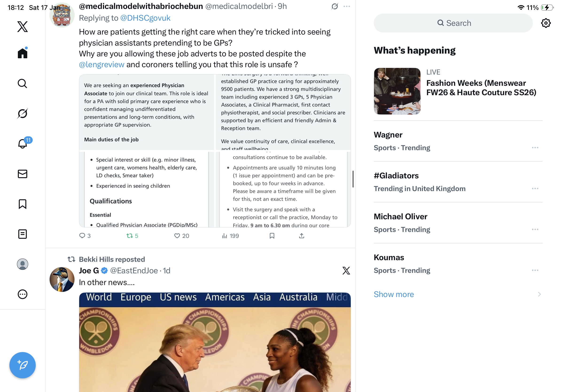Image resolution: width=561 pixels, height=392 pixels.
Task: Open options for #Gladiators trend
Action: pyautogui.click(x=535, y=188)
